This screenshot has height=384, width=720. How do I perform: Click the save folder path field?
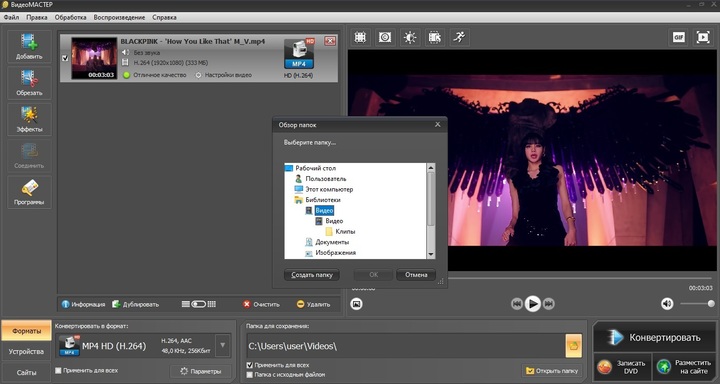405,346
